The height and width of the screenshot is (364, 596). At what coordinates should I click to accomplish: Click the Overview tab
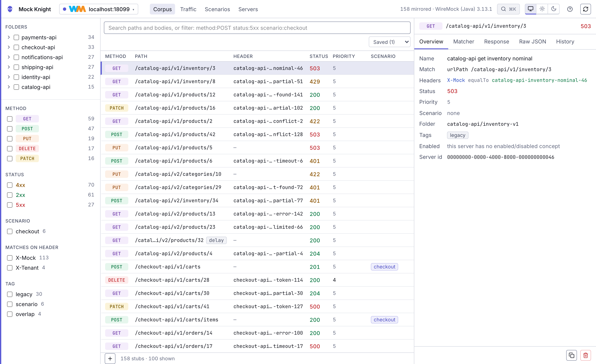431,42
